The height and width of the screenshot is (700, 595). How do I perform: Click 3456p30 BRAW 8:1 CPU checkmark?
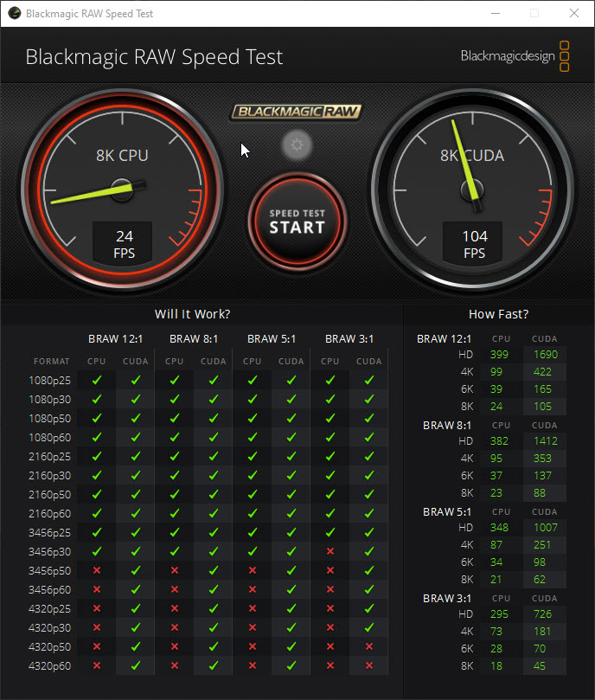click(x=175, y=552)
